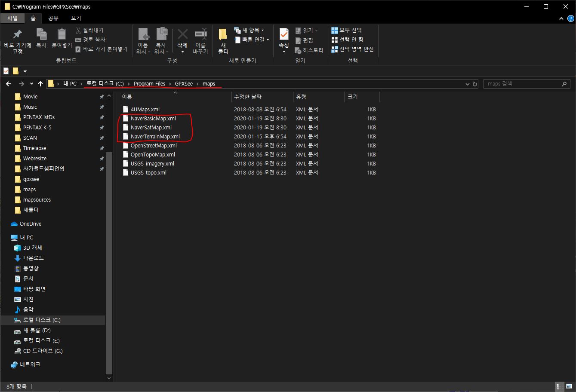The height and width of the screenshot is (392, 576).
Task: Switch to the View (보기) tab
Action: click(x=76, y=18)
